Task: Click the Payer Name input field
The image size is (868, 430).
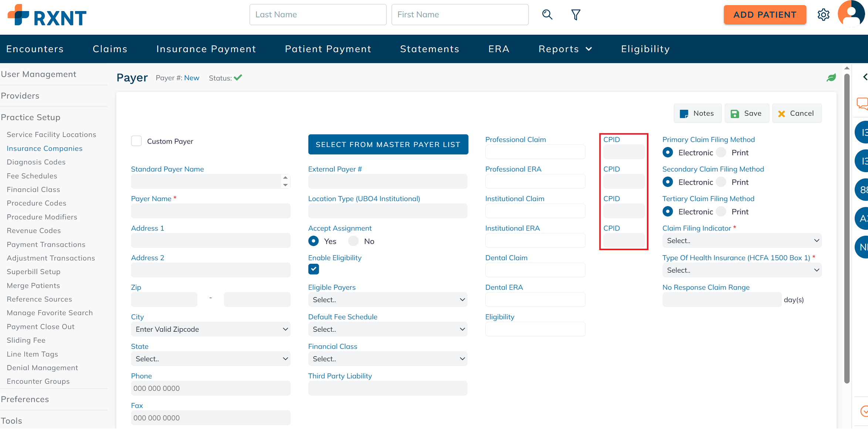Action: pos(210,211)
